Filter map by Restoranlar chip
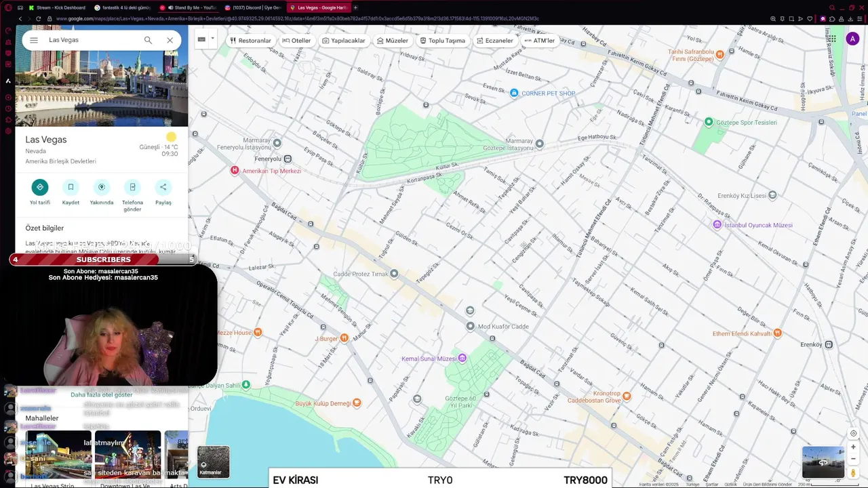The image size is (868, 488). [250, 41]
